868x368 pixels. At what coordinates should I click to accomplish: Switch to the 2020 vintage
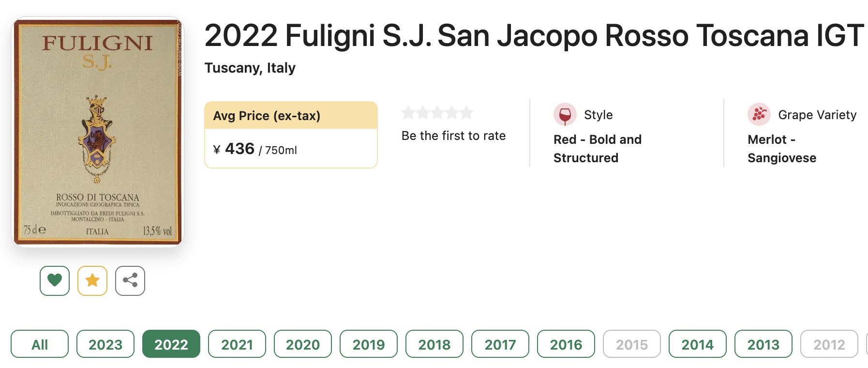click(303, 344)
